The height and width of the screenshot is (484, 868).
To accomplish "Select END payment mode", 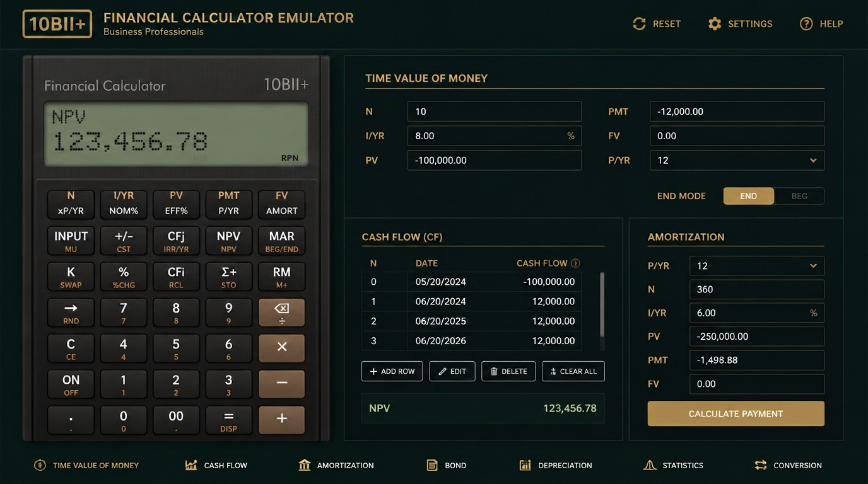I will point(749,196).
